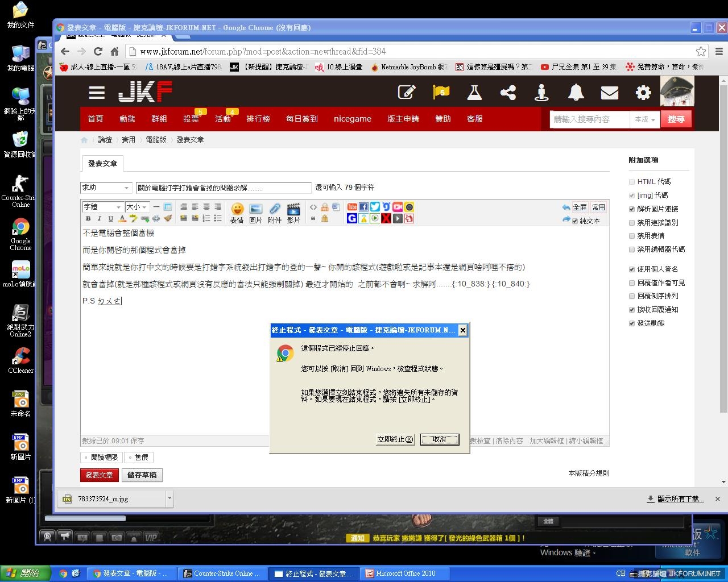Click the search input field
Screen dimensions: 728x582
coord(589,119)
